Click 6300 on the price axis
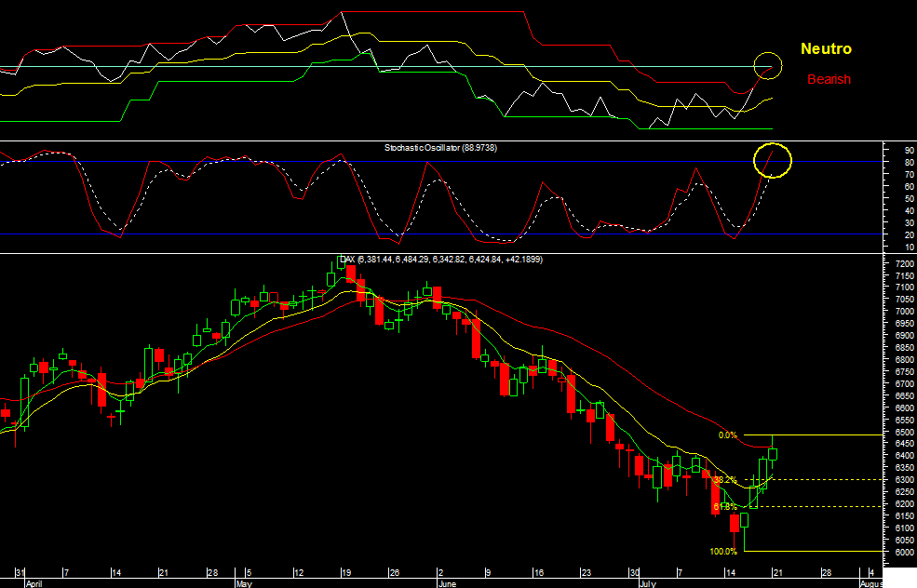 pos(904,480)
